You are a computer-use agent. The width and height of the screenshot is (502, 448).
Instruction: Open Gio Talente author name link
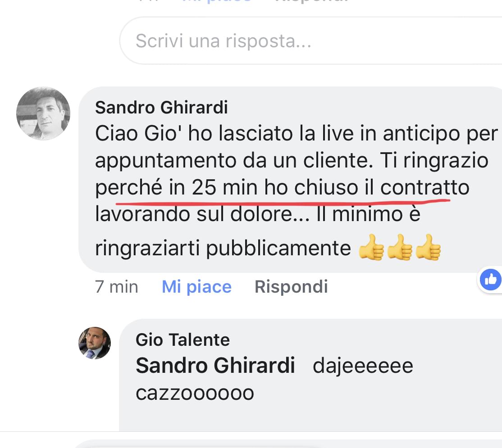[x=183, y=339]
